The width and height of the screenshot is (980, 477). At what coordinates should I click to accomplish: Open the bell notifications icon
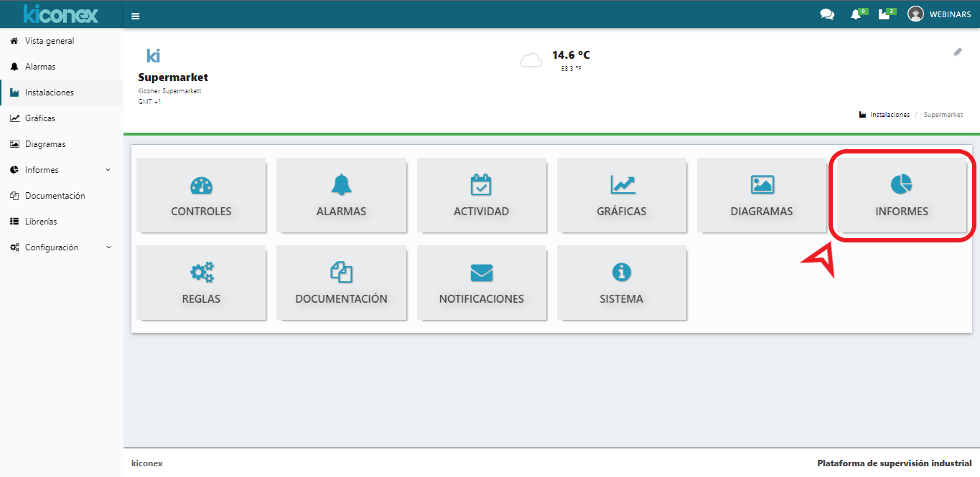pos(856,14)
